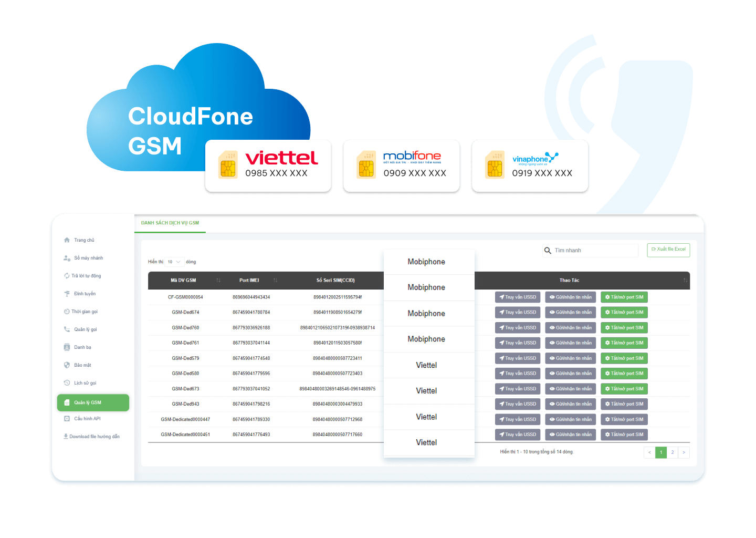Click cell GSM-Ded761 in table
756x538 pixels.
click(x=185, y=343)
